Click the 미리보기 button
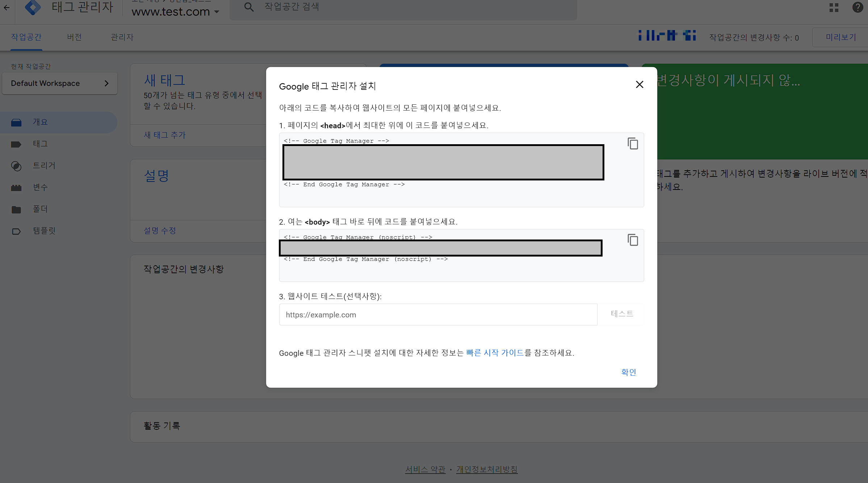The height and width of the screenshot is (483, 868). (840, 37)
